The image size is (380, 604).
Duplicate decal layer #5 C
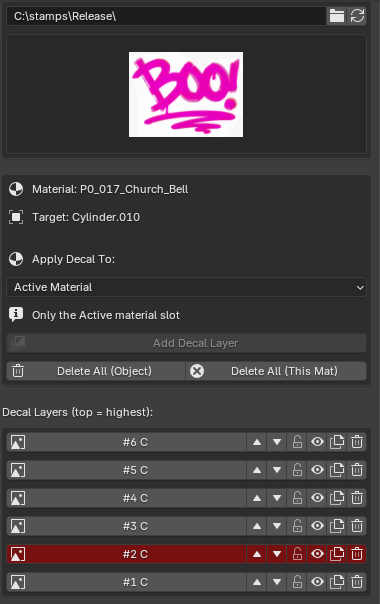click(337, 470)
